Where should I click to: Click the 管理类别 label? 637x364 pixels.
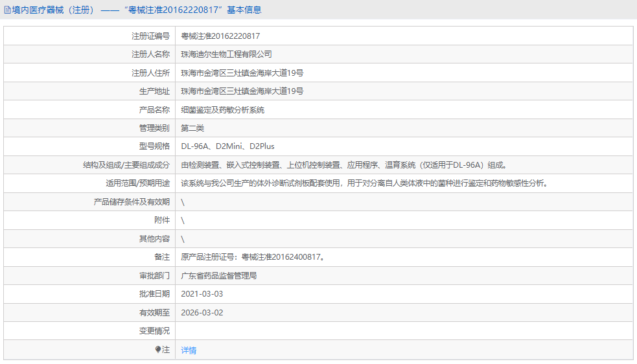point(154,128)
